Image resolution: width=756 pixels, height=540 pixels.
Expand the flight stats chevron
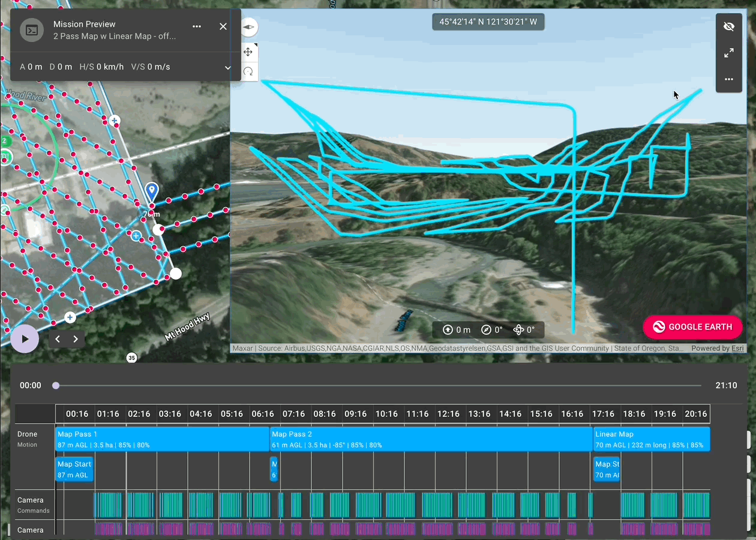tap(228, 68)
